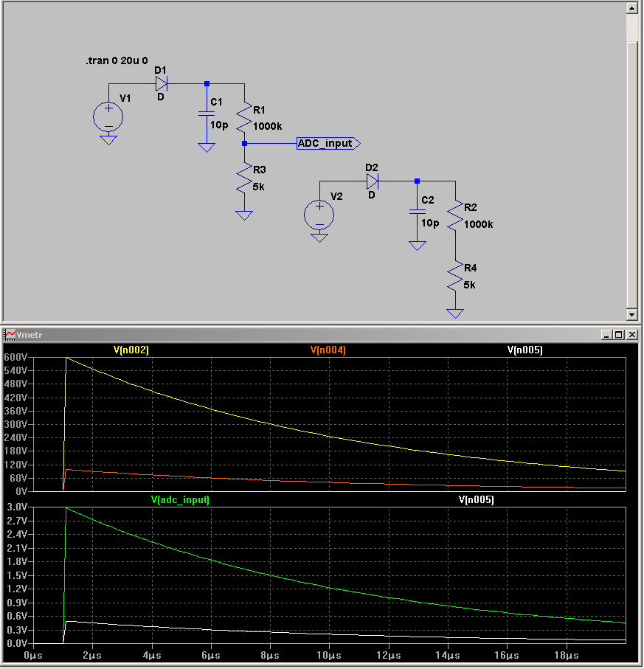Click the ADC_input net label

pos(327,143)
